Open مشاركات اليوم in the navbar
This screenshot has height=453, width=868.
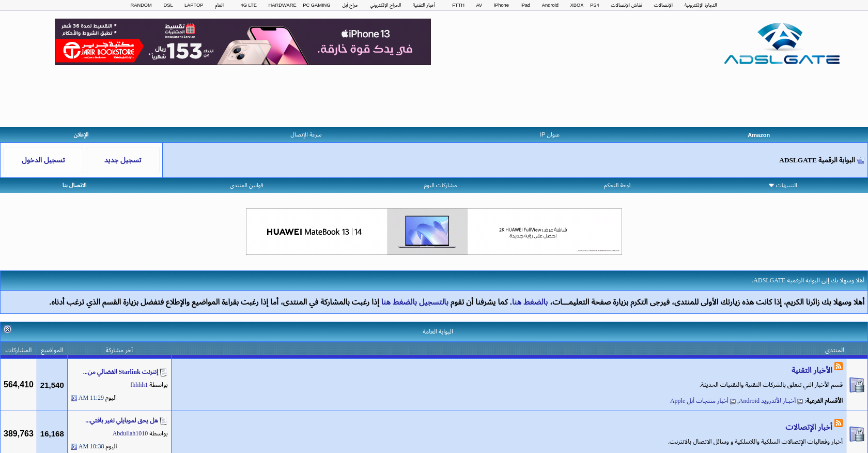(440, 185)
